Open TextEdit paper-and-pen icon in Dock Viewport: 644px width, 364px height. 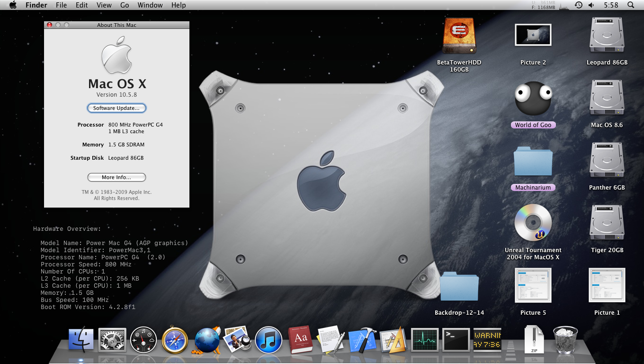[x=331, y=339]
